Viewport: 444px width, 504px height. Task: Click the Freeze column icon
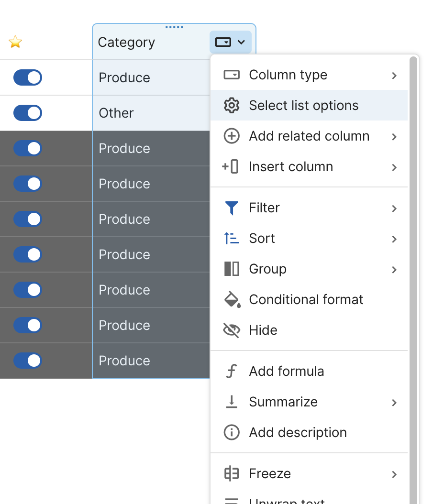coord(232,473)
